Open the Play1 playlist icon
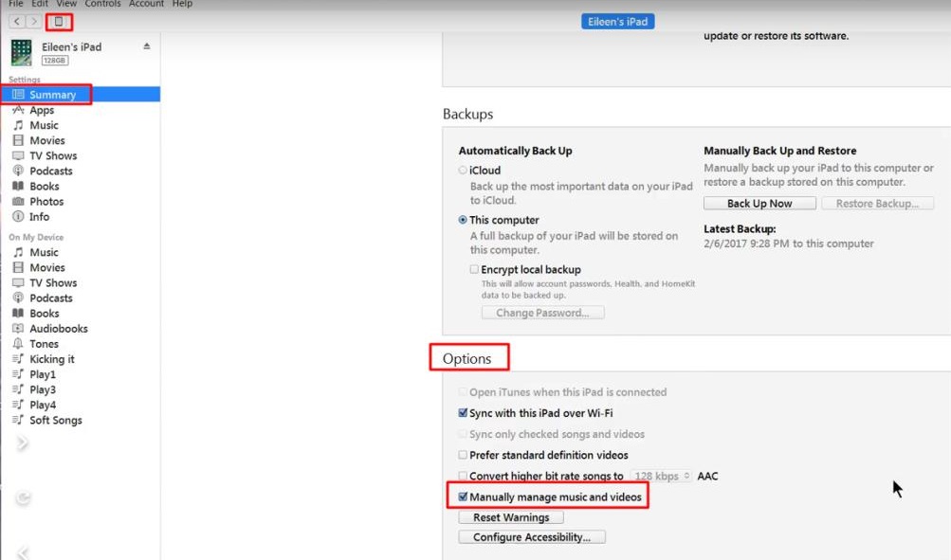The image size is (951, 560). pos(18,374)
